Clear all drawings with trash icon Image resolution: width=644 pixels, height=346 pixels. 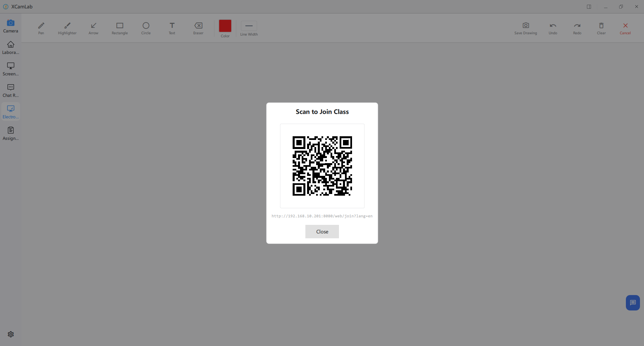coord(601,28)
